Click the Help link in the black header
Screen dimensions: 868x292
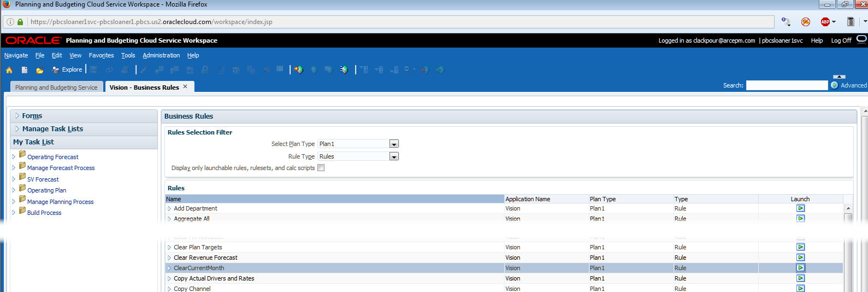click(x=817, y=40)
